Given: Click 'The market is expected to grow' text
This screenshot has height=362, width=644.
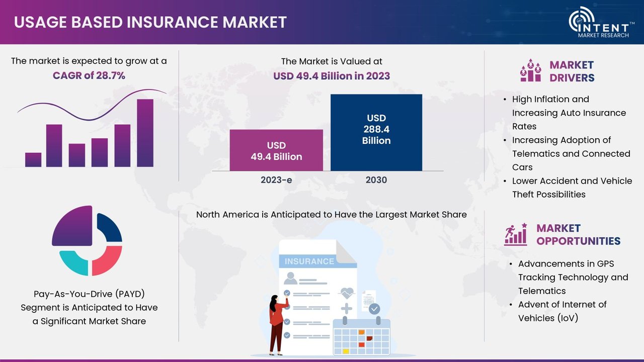Looking at the screenshot, I should click(89, 61).
